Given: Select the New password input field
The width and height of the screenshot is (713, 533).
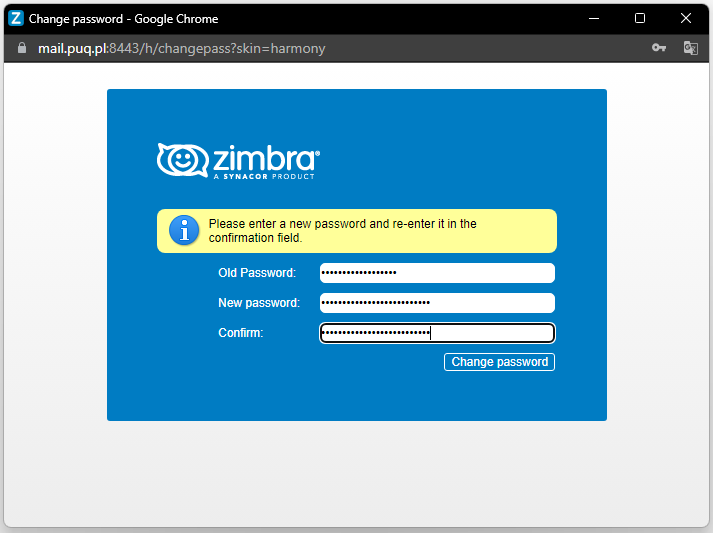Looking at the screenshot, I should (437, 303).
